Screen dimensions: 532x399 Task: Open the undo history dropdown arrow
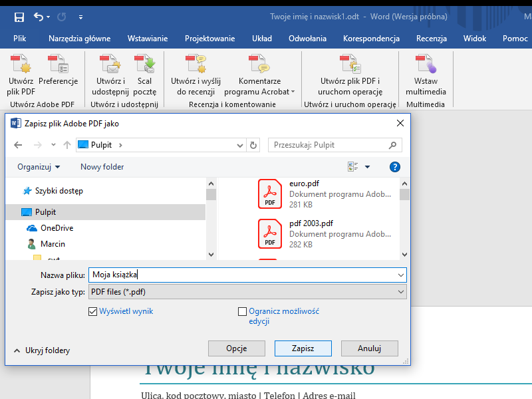48,17
